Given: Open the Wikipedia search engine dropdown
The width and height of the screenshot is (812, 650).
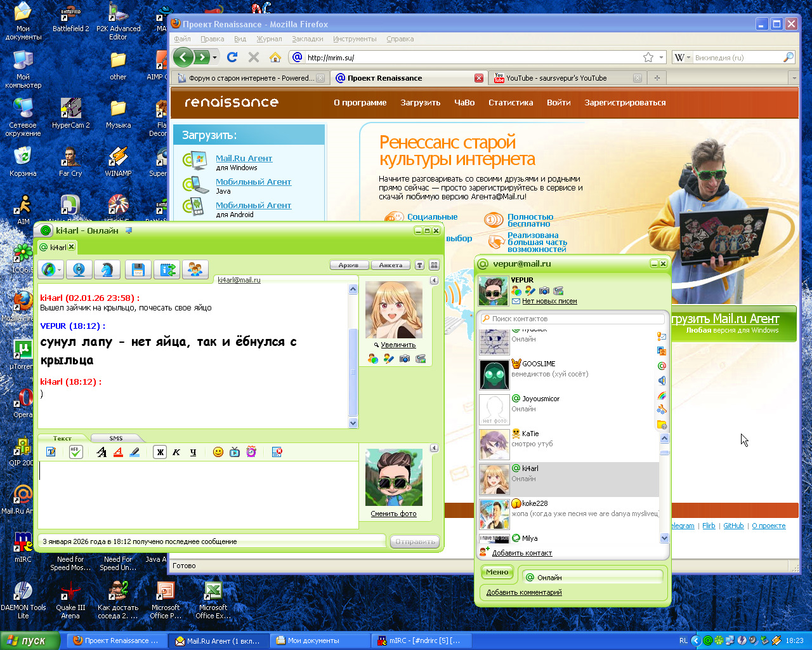Looking at the screenshot, I should [x=682, y=57].
